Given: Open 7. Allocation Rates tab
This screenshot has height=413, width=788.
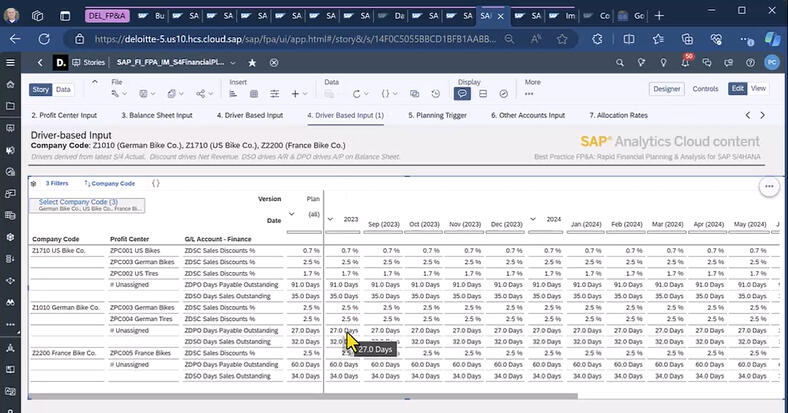Looking at the screenshot, I should click(x=618, y=115).
